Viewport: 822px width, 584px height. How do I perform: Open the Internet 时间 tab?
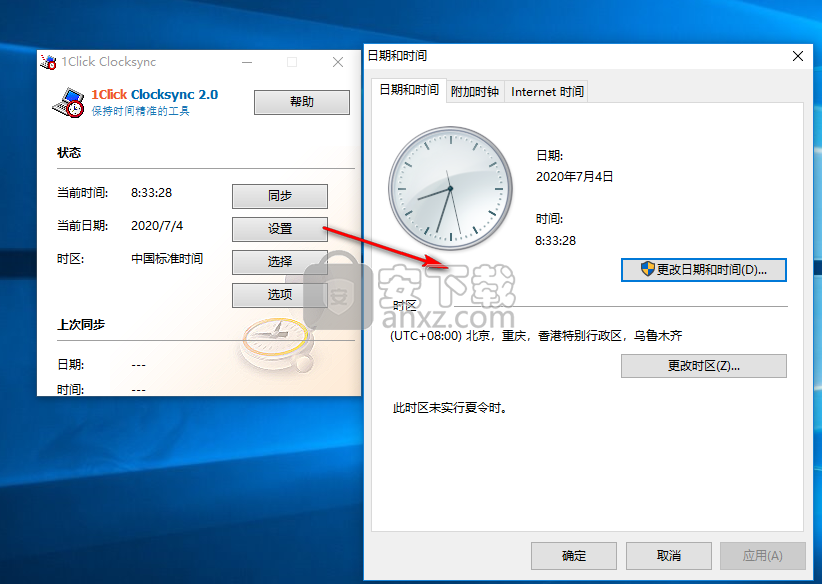pos(547,92)
